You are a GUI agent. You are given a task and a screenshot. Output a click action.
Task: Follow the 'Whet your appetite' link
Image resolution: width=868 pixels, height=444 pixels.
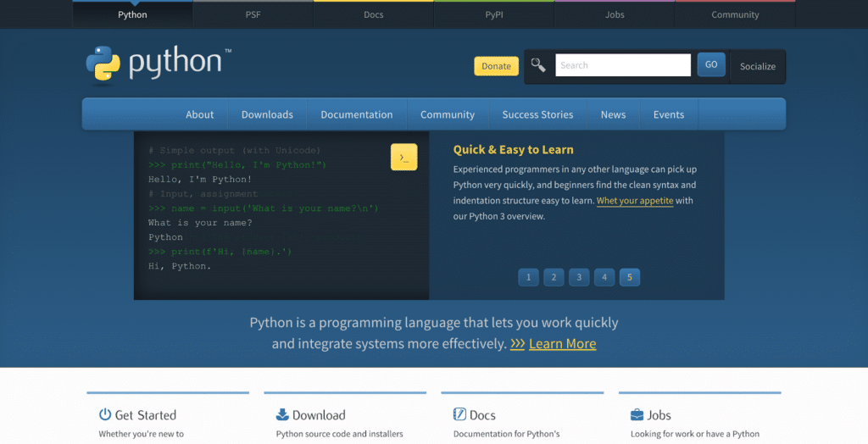635,201
